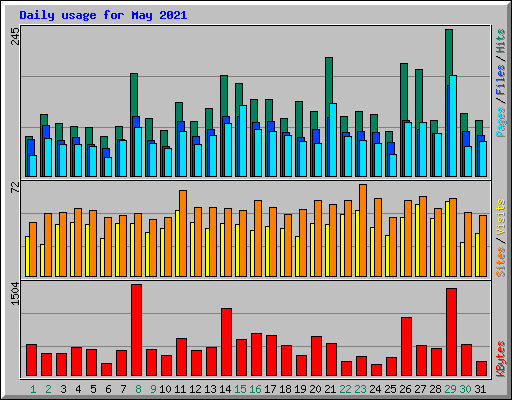Click the 'Hits' legend label
This screenshot has height=400, width=512.
[500, 41]
